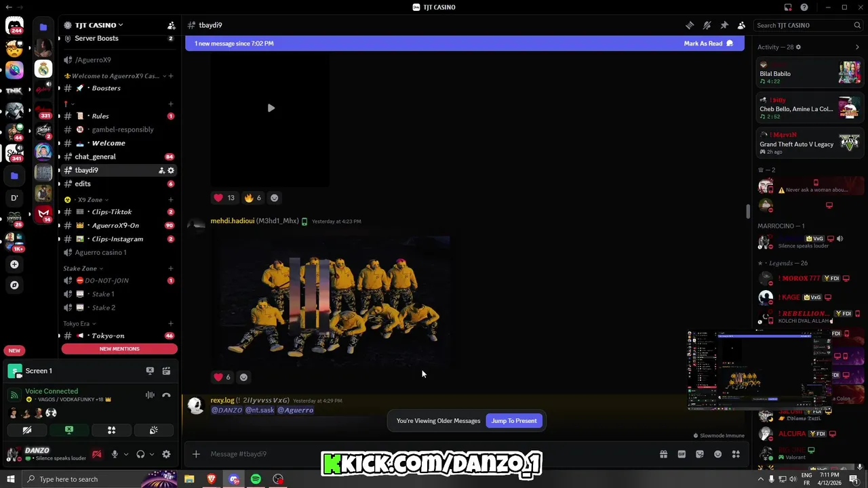Open pinned messages via the pin icon

coord(724,25)
